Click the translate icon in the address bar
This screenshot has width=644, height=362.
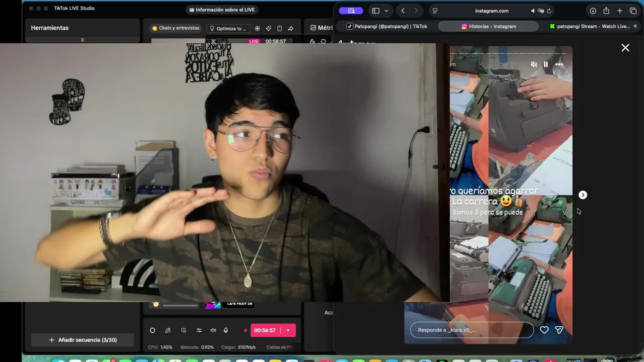[x=541, y=11]
